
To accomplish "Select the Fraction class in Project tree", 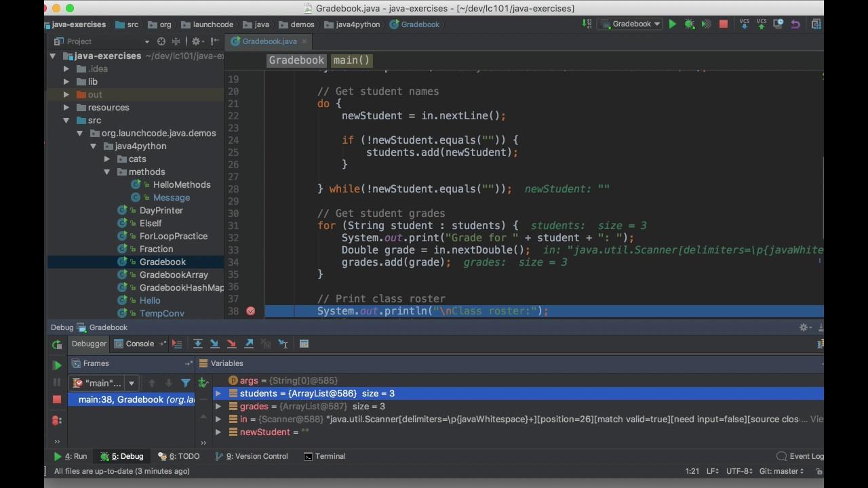I will coord(156,249).
